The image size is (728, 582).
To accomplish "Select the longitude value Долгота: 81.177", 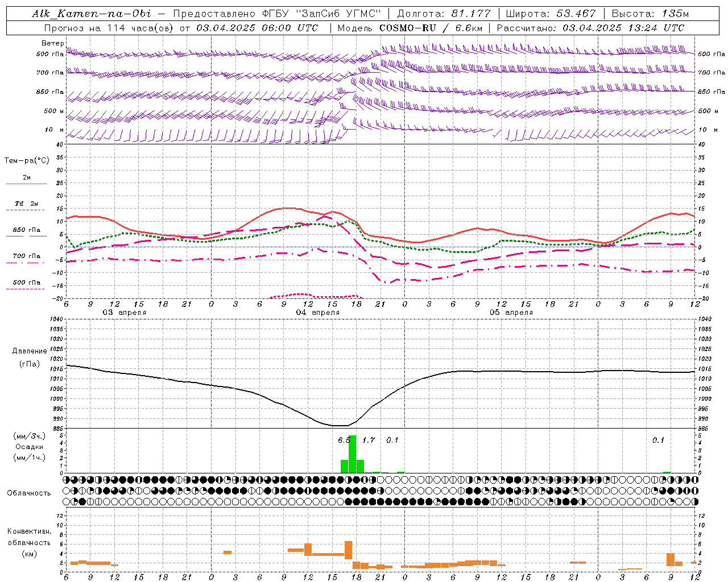I will [x=444, y=14].
